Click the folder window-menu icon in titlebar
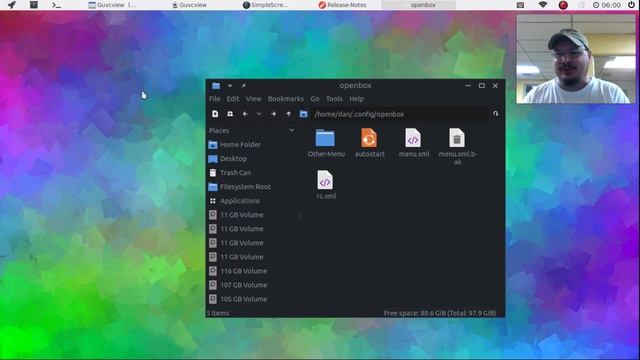640x360 pixels. 216,86
